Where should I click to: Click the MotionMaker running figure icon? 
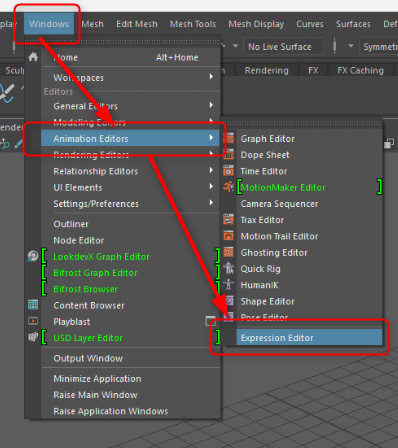(228, 187)
